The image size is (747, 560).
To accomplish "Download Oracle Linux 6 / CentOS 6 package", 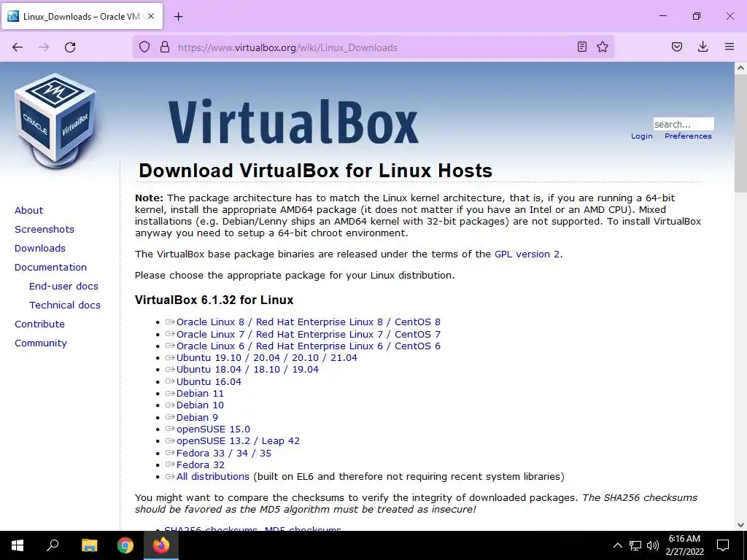I will point(309,346).
